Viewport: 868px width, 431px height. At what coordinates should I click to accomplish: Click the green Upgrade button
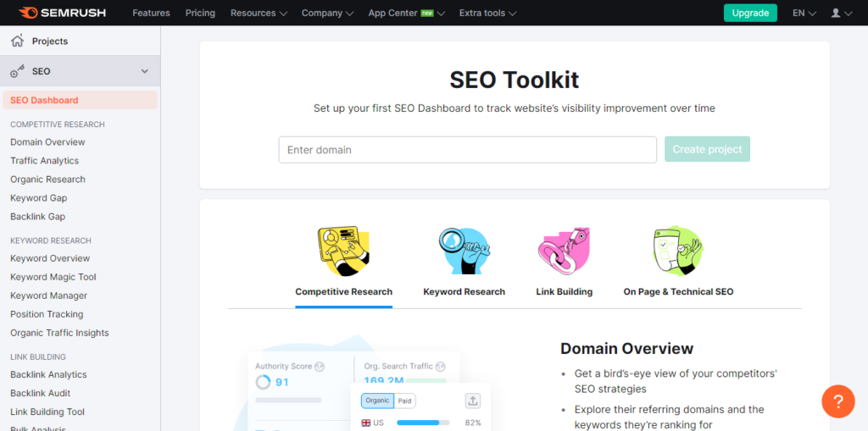coord(750,13)
